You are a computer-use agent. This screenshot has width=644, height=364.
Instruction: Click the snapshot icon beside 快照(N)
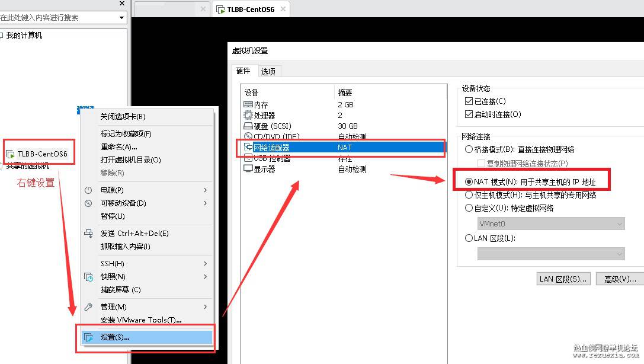[88, 277]
